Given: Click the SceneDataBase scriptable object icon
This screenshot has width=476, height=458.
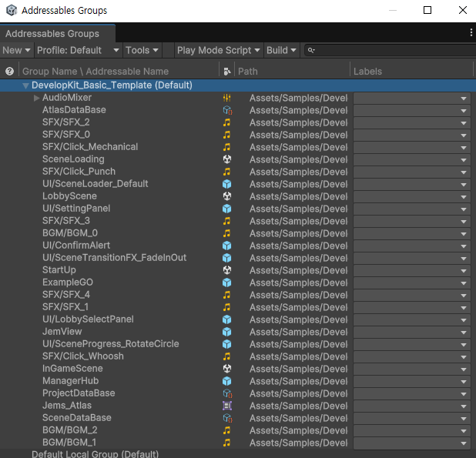Looking at the screenshot, I should [227, 418].
